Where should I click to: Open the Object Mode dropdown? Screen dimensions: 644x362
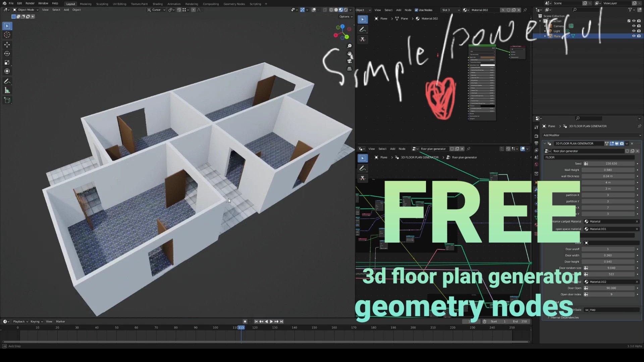point(25,10)
